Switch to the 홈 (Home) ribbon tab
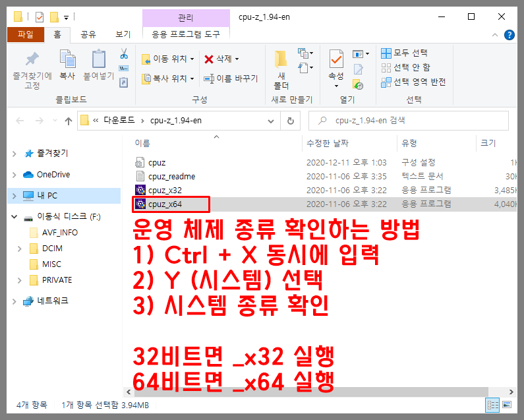This screenshot has width=524, height=420. pos(57,34)
